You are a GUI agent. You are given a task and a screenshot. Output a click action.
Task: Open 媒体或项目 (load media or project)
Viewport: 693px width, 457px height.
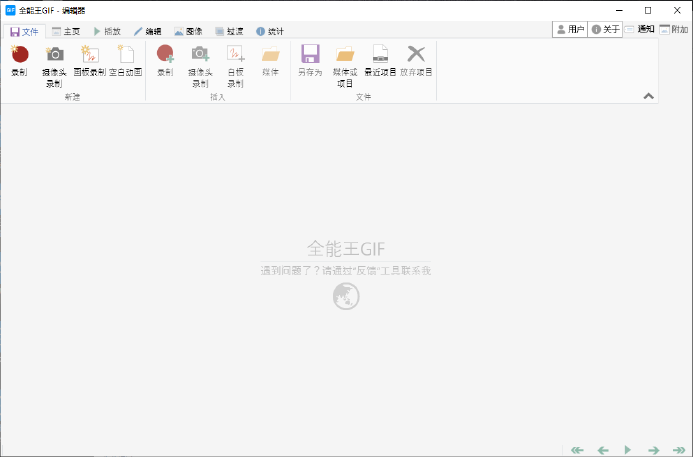click(345, 59)
